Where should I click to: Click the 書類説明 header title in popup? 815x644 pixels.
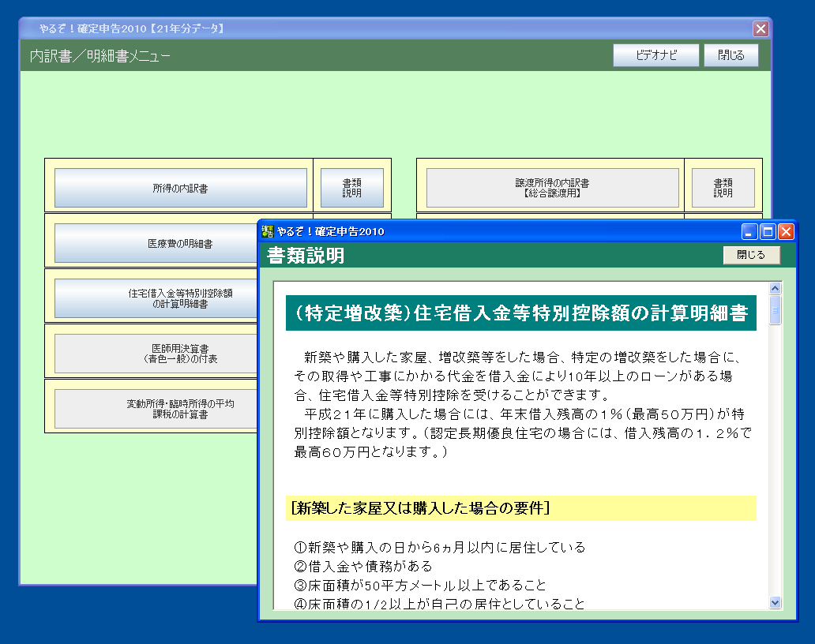point(306,256)
